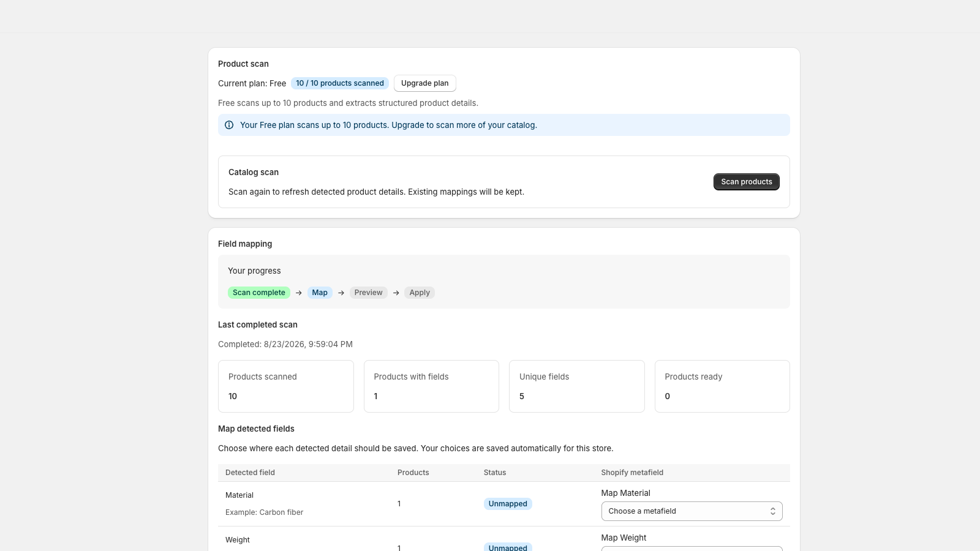Open the Products scanned stat card
This screenshot has width=980, height=551.
[286, 386]
